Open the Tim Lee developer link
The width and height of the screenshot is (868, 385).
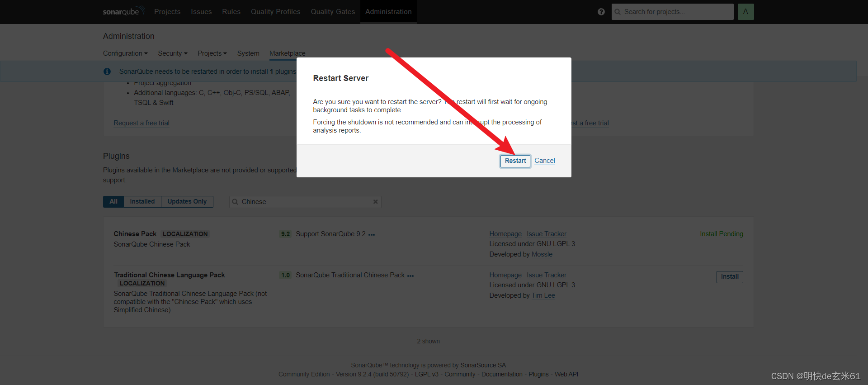[x=543, y=295]
